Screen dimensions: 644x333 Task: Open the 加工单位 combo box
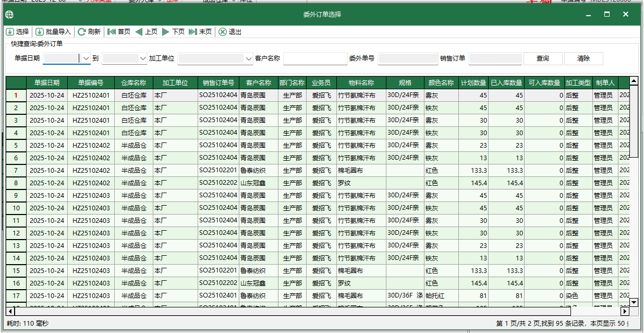click(248, 58)
